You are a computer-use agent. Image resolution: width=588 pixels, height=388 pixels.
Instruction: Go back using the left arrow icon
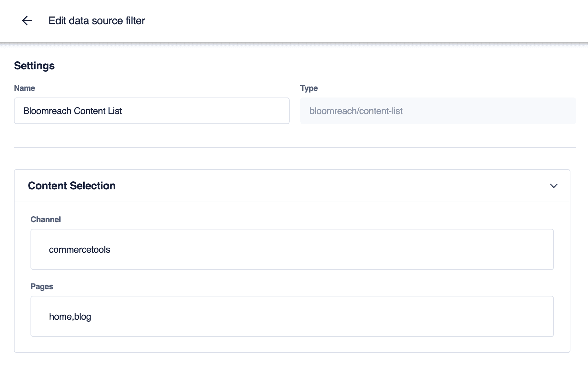[27, 21]
